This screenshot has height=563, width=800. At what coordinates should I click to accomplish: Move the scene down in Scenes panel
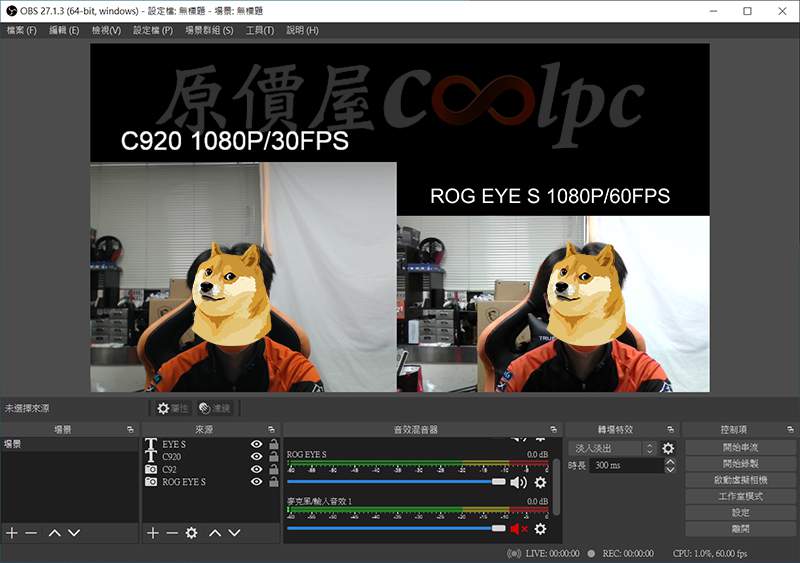coord(74,533)
